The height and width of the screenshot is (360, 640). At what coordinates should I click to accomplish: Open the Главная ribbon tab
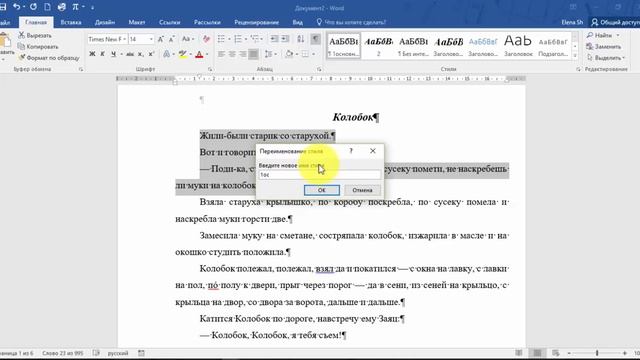click(x=36, y=22)
